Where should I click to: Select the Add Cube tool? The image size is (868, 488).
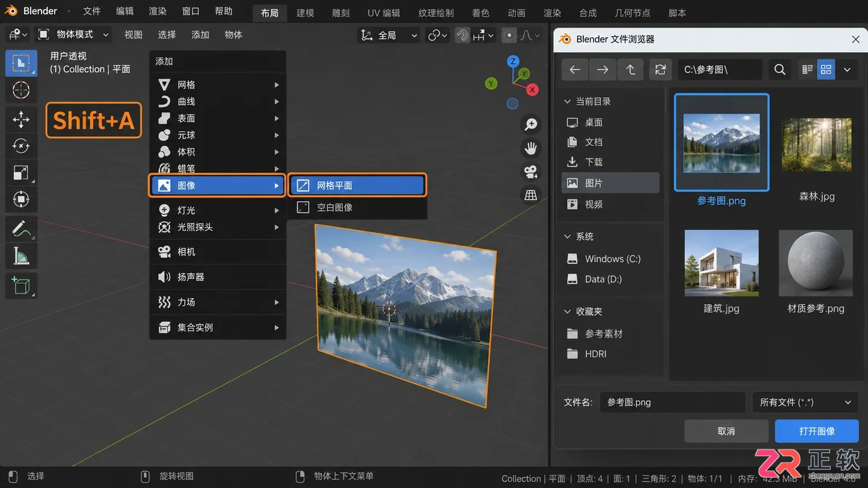[x=21, y=286]
